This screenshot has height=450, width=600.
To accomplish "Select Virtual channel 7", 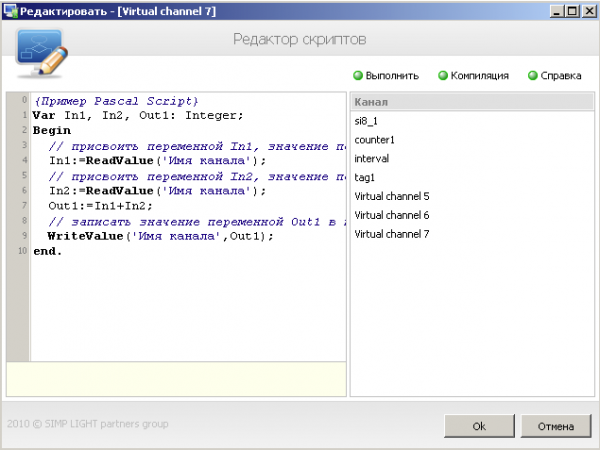I will pyautogui.click(x=392, y=234).
